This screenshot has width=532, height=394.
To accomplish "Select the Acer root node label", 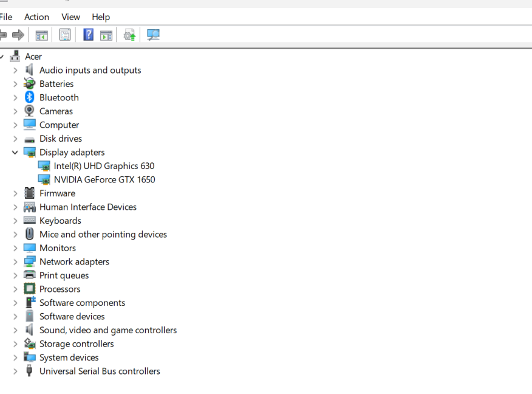I will [33, 57].
